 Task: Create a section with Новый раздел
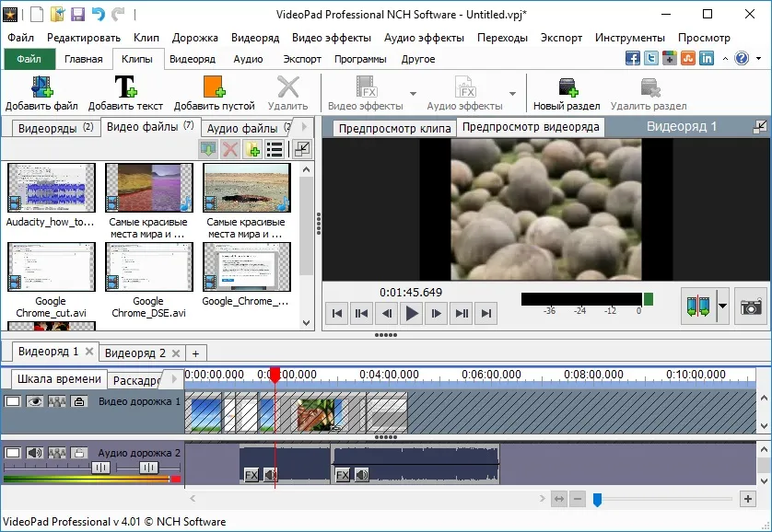pos(567,87)
